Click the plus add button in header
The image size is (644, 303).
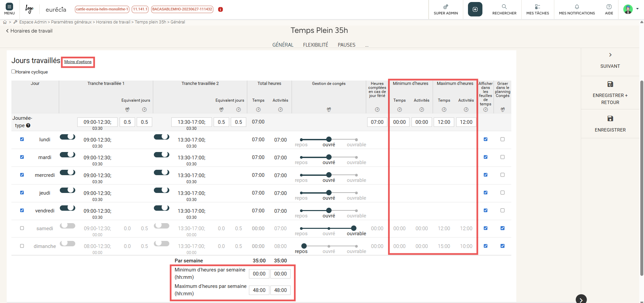475,9
